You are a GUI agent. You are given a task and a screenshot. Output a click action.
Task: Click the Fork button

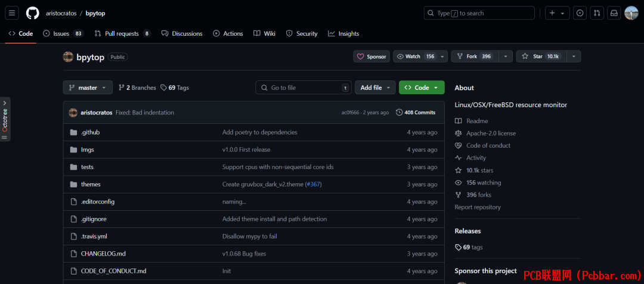pos(475,57)
